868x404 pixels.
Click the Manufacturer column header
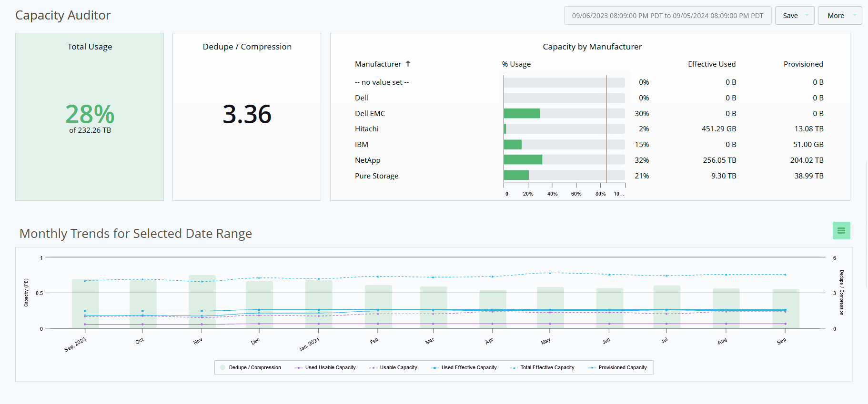click(378, 64)
